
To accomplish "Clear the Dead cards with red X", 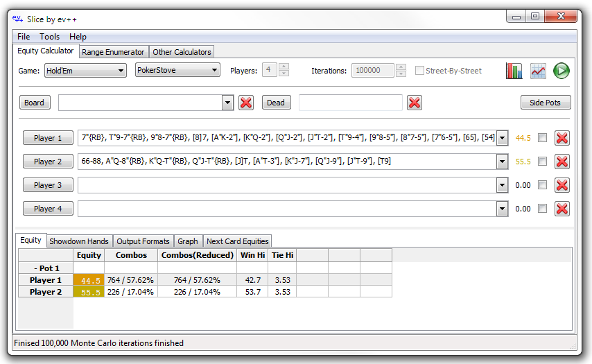I will click(x=414, y=103).
